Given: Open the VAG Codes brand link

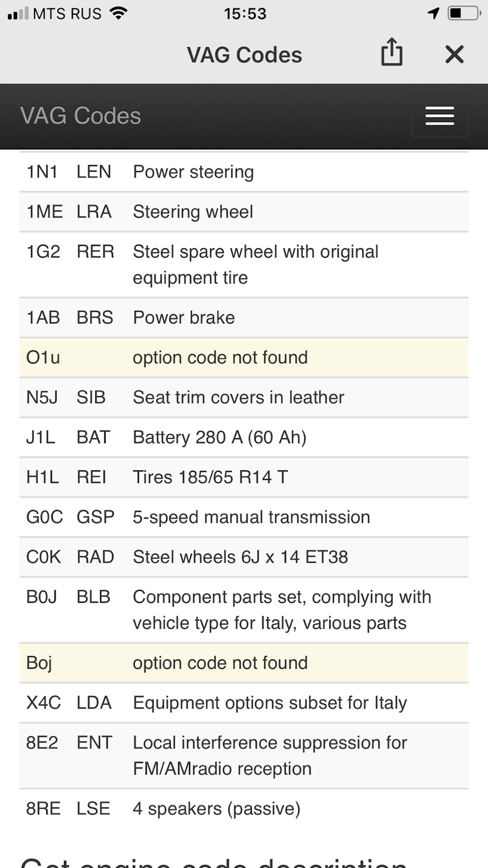Looking at the screenshot, I should tap(80, 116).
